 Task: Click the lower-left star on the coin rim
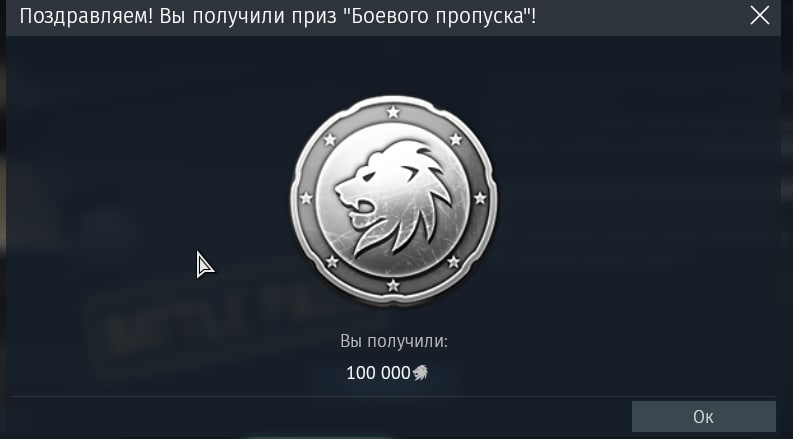[x=332, y=261]
